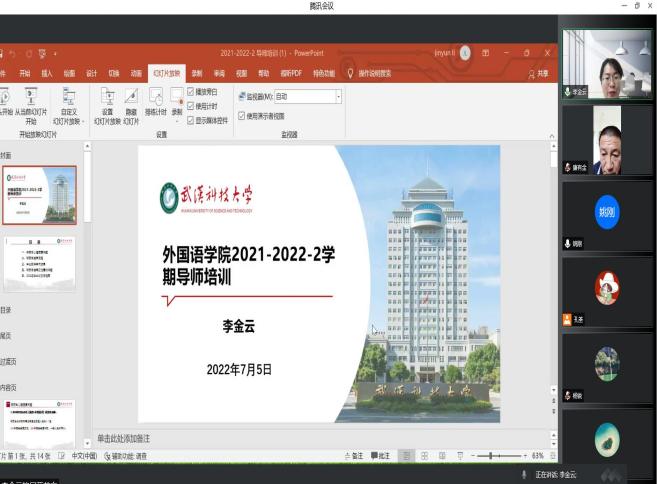Click the 共享 Share button
The height and width of the screenshot is (484, 657).
pyautogui.click(x=538, y=74)
